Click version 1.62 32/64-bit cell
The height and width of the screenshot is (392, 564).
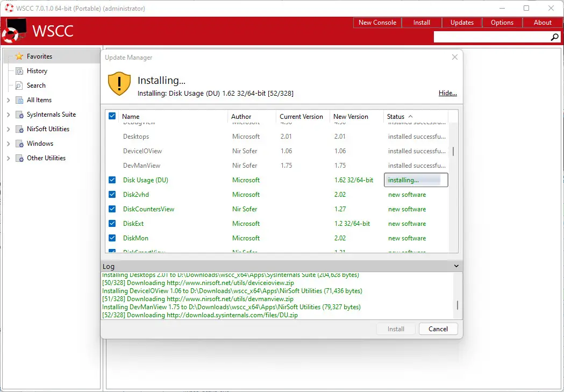[x=354, y=180]
